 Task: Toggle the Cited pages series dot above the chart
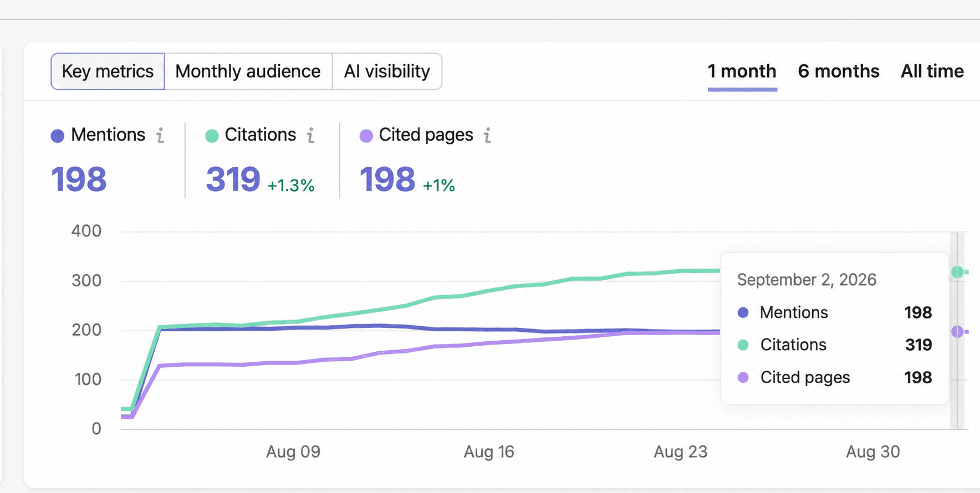point(366,136)
